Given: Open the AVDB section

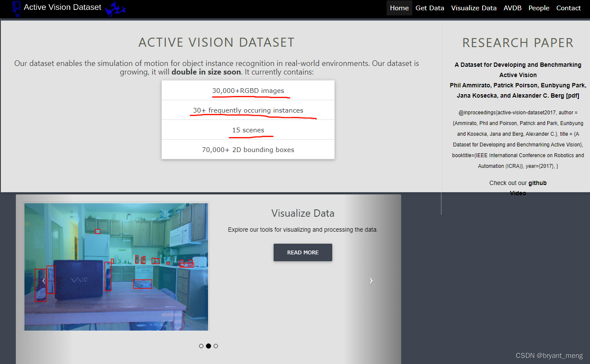Looking at the screenshot, I should 513,8.
